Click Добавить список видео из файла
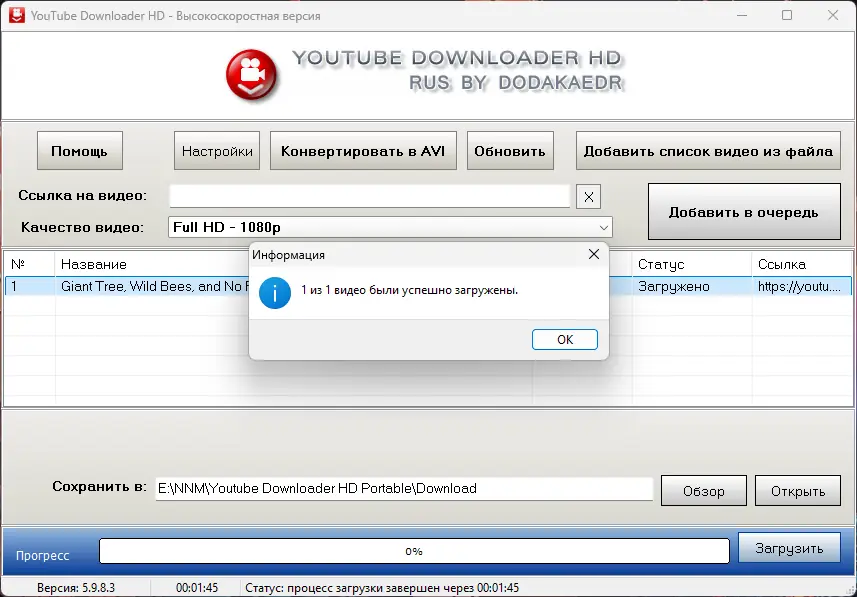Screen dimensions: 857x597 [x=708, y=150]
